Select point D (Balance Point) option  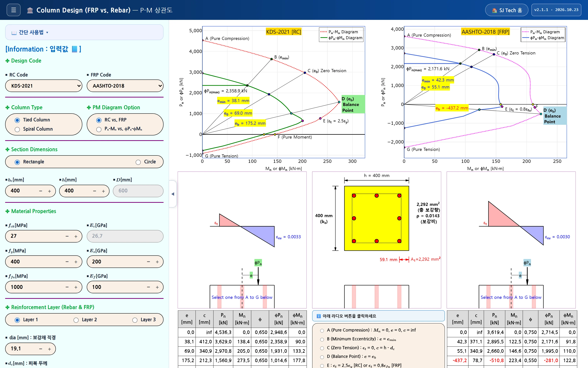pyautogui.click(x=322, y=357)
